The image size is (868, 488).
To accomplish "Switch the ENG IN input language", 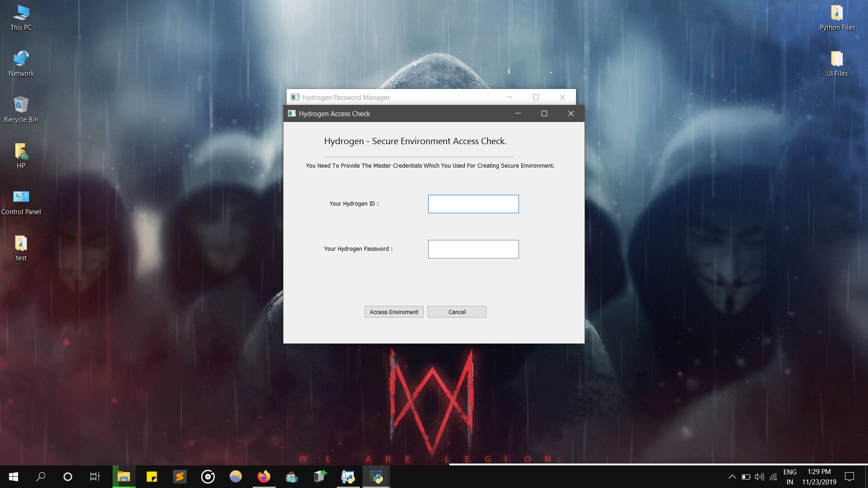I will (790, 477).
